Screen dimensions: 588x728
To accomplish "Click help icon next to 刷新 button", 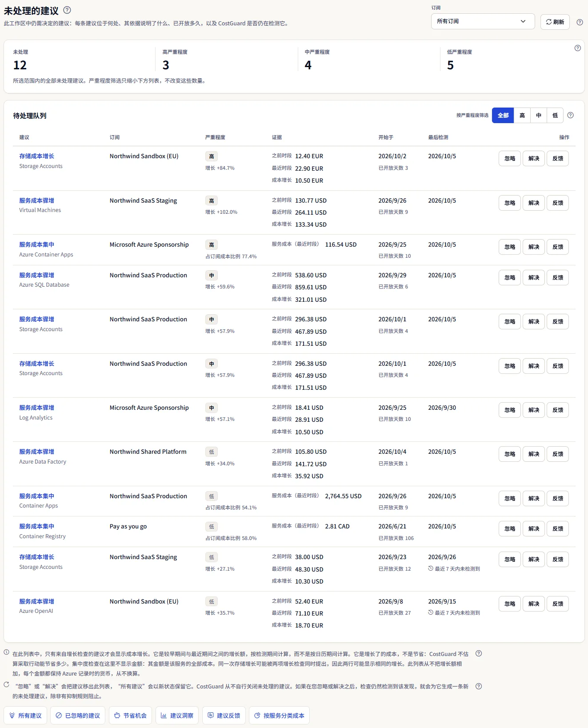I will (580, 22).
